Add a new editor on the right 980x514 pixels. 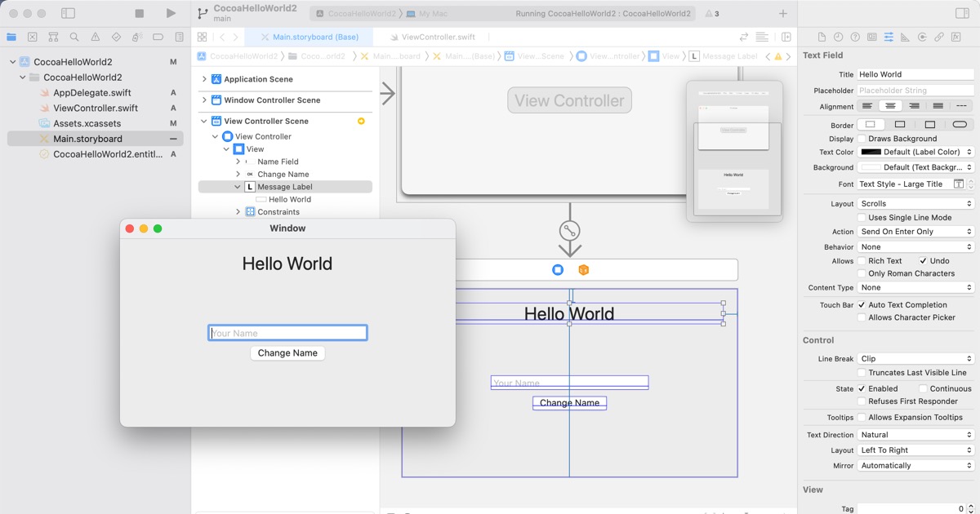(786, 37)
